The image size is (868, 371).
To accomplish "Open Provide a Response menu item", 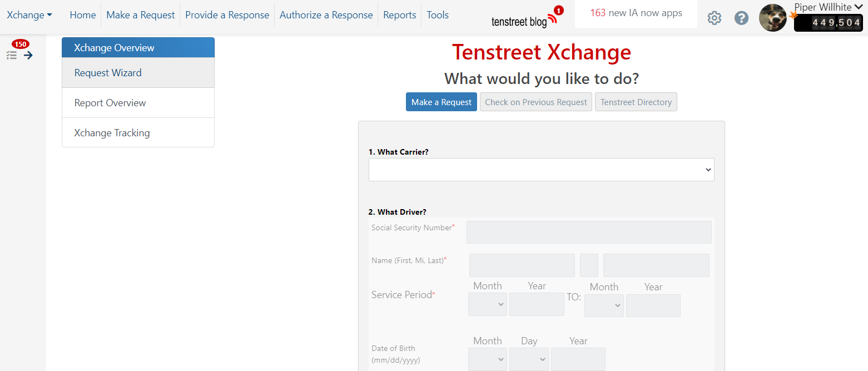I will click(227, 15).
